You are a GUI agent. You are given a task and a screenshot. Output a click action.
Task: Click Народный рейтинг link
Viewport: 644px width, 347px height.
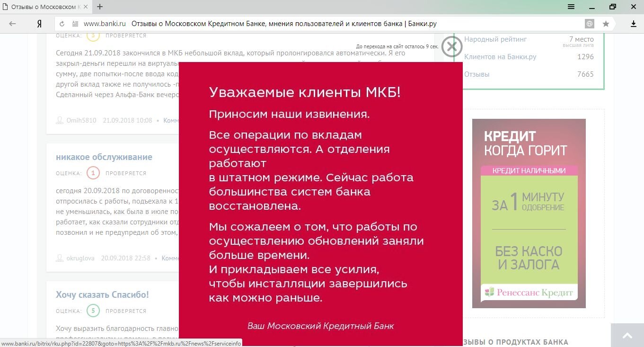coord(495,39)
